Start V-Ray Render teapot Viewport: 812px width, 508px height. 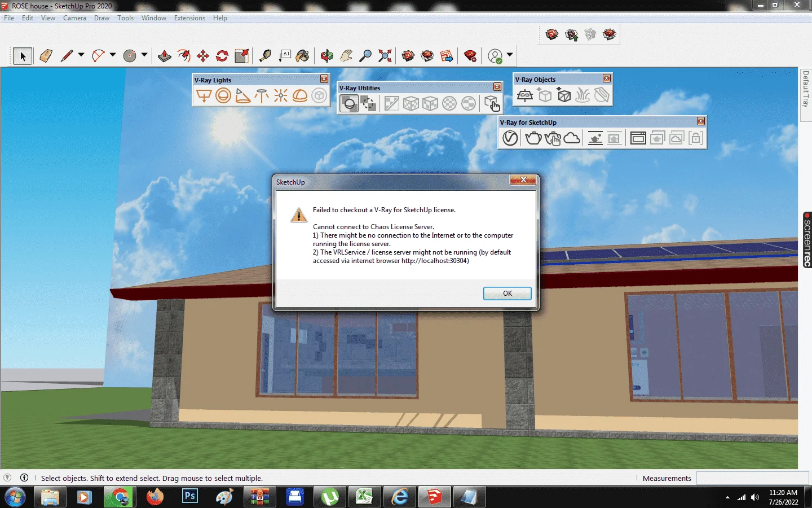pyautogui.click(x=533, y=138)
